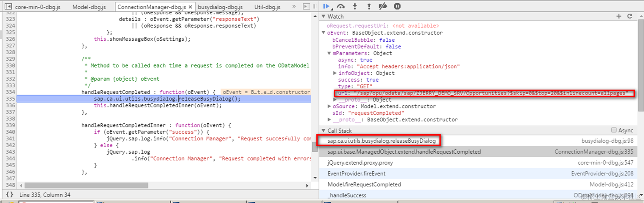The width and height of the screenshot is (644, 203).
Task: Click the async: true property
Action: tap(355, 60)
